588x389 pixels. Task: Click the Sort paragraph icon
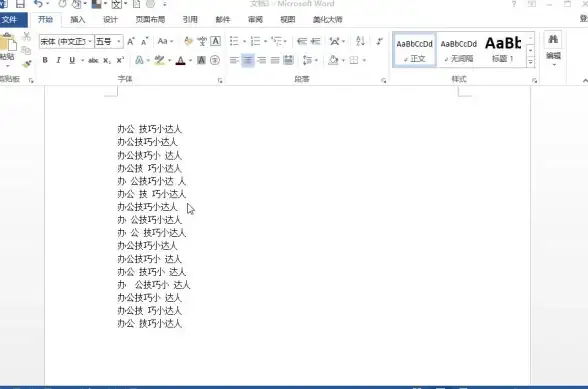pos(360,41)
